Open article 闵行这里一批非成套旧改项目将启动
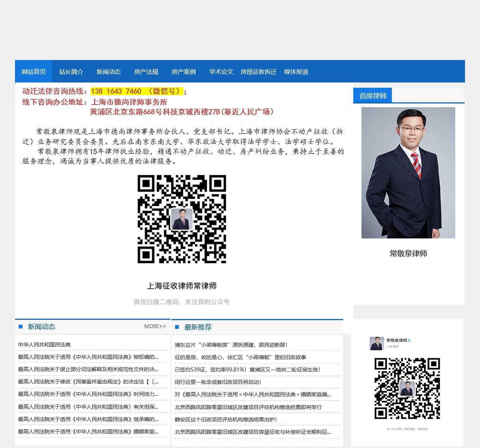Image resolution: width=480 pixels, height=448 pixels. (218, 382)
